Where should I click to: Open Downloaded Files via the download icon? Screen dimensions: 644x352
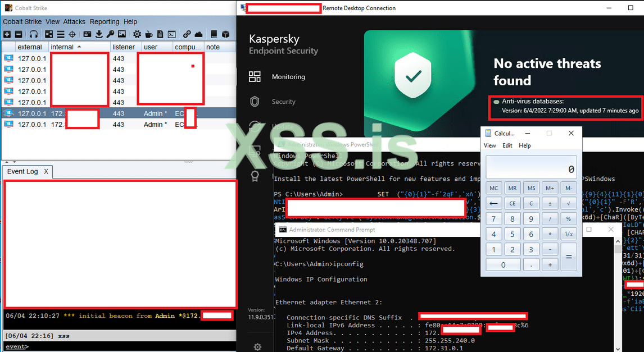pyautogui.click(x=99, y=34)
